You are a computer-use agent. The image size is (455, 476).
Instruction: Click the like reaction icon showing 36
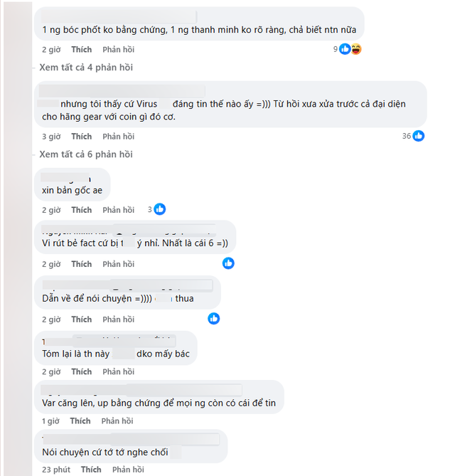tap(419, 136)
